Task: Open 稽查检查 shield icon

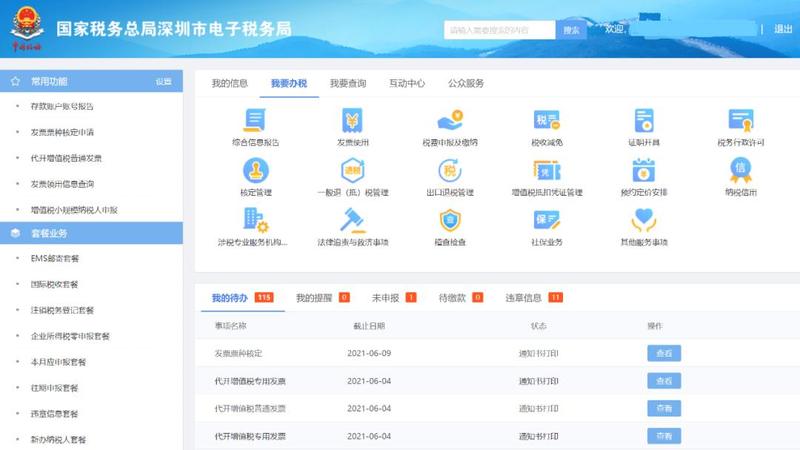Action: (450, 219)
